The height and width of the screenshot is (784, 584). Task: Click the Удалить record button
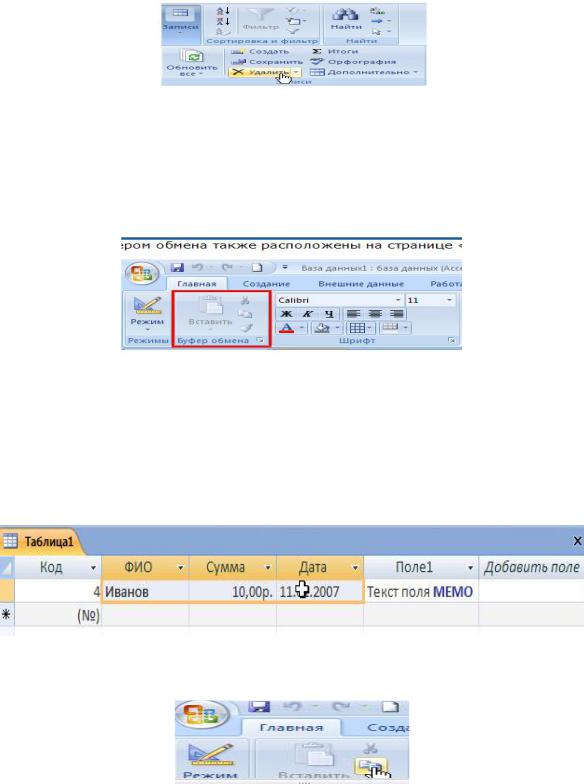click(261, 72)
